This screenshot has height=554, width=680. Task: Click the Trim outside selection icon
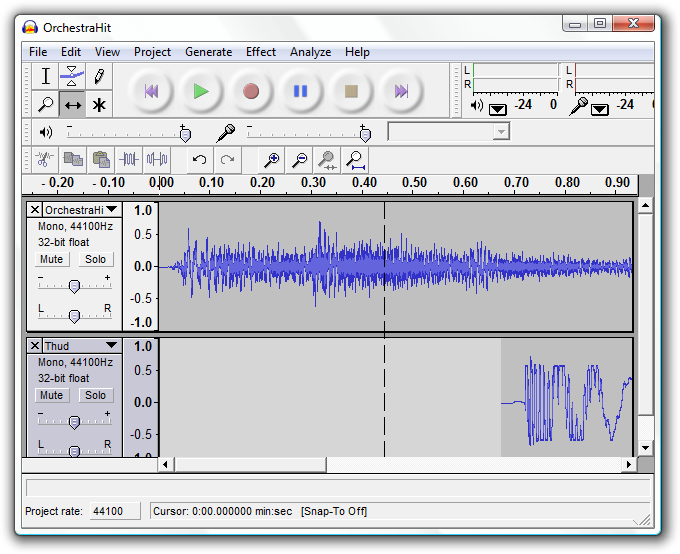tap(129, 160)
